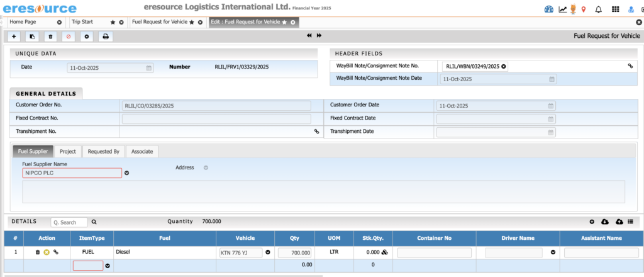Click the binoculars icon beside Stk.Qty.
This screenshot has height=277, width=644.
[384, 252]
